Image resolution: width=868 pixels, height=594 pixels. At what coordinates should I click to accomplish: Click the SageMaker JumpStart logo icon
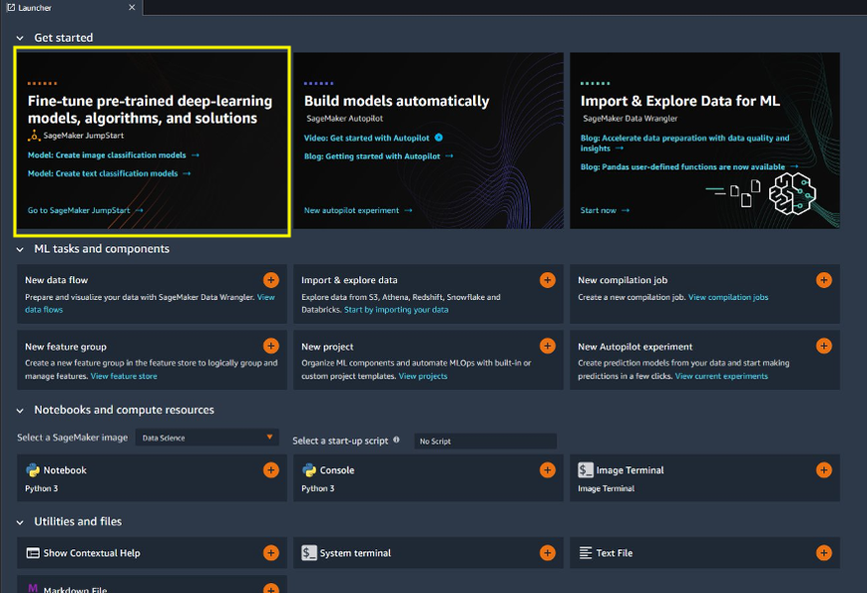pyautogui.click(x=34, y=135)
